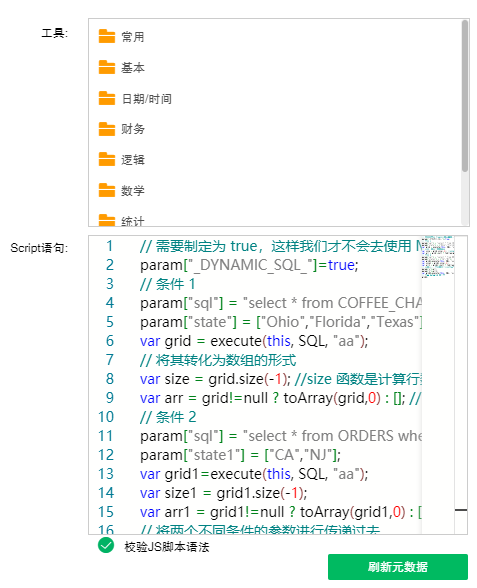
Task: Click the 日期/时间 folder icon
Action: click(106, 98)
